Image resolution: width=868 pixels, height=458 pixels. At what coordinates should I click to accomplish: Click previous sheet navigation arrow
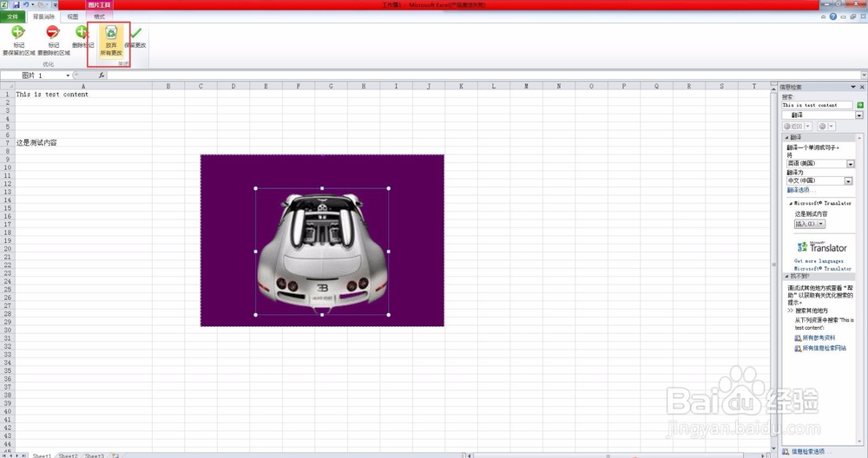10,455
